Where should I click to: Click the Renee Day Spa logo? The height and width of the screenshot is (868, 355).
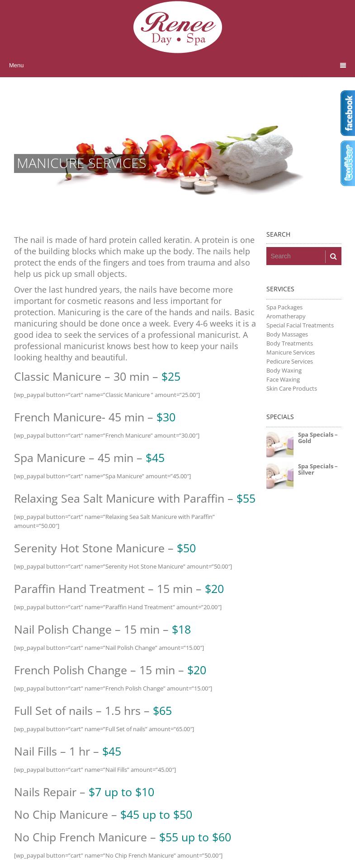pyautogui.click(x=177, y=27)
